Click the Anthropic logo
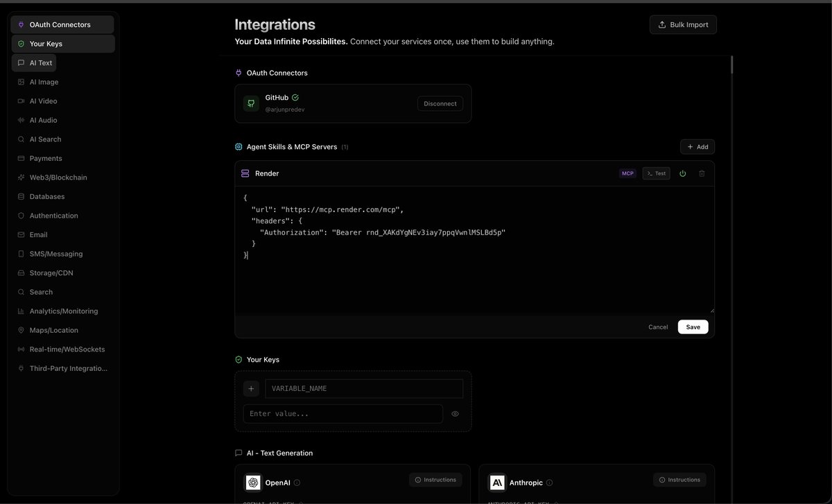832x504 pixels. click(497, 483)
